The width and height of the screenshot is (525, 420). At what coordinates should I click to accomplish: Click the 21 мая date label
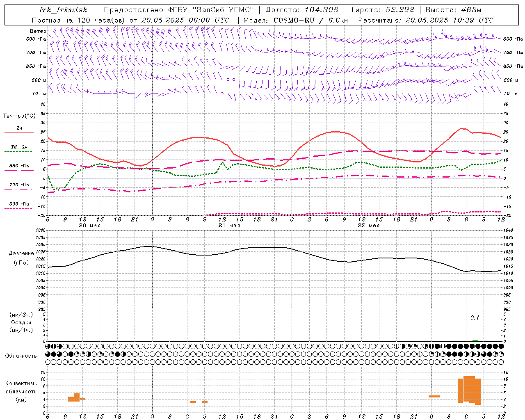[x=229, y=226]
